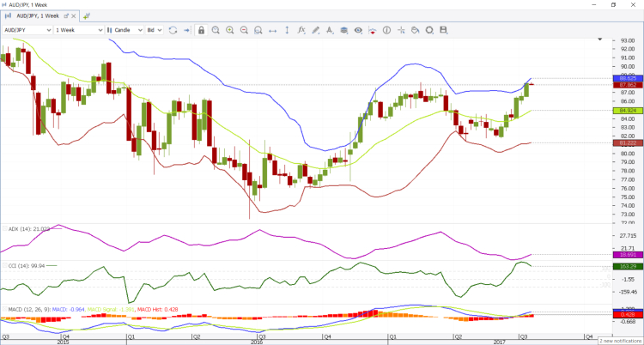Click the save chart disk icon
Screen dimensions: 644x345
[443, 30]
